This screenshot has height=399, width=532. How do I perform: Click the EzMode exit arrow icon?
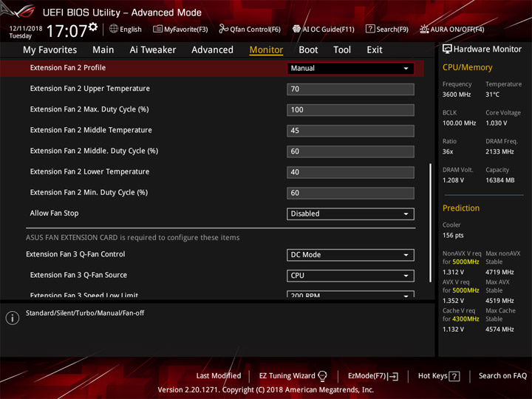(394, 376)
